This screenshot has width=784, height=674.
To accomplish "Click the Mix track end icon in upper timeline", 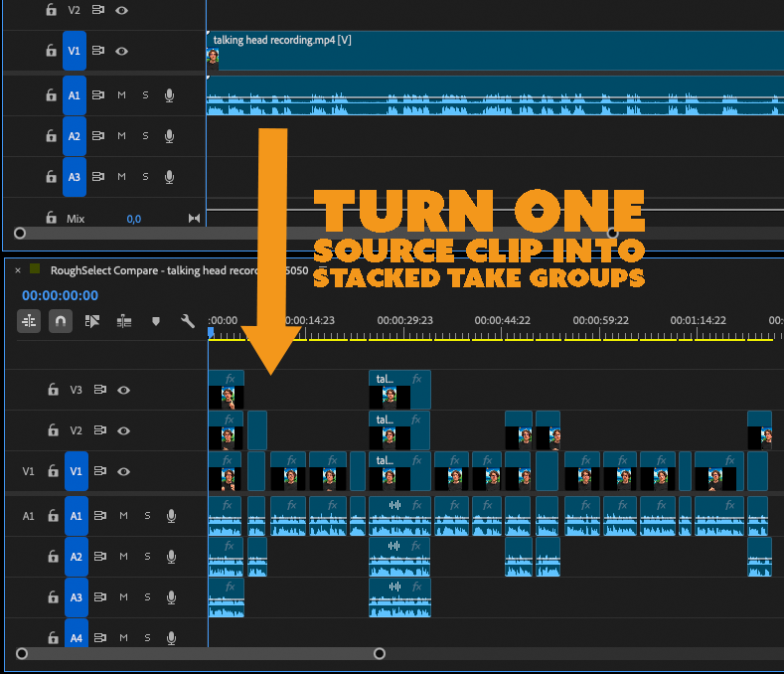I will (x=194, y=218).
